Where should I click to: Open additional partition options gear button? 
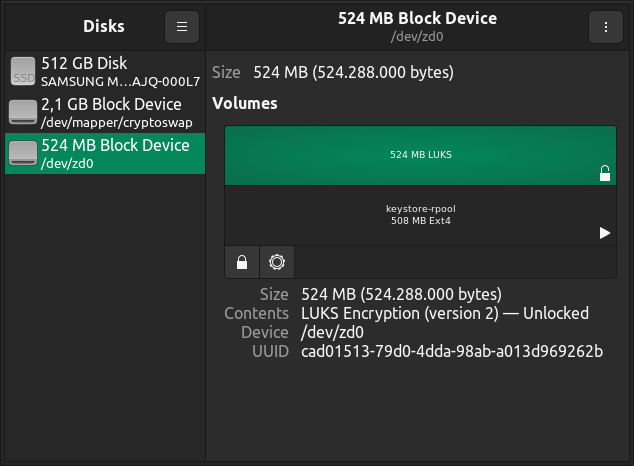pos(277,262)
